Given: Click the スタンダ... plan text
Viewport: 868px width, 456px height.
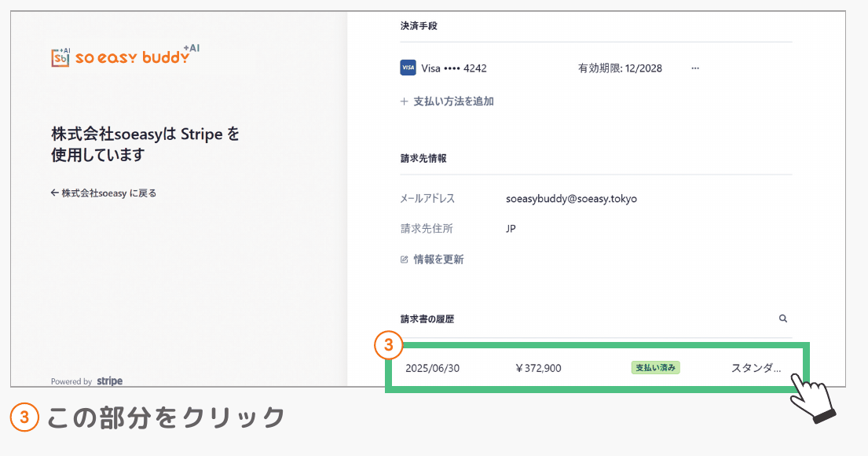Looking at the screenshot, I should pos(756,369).
